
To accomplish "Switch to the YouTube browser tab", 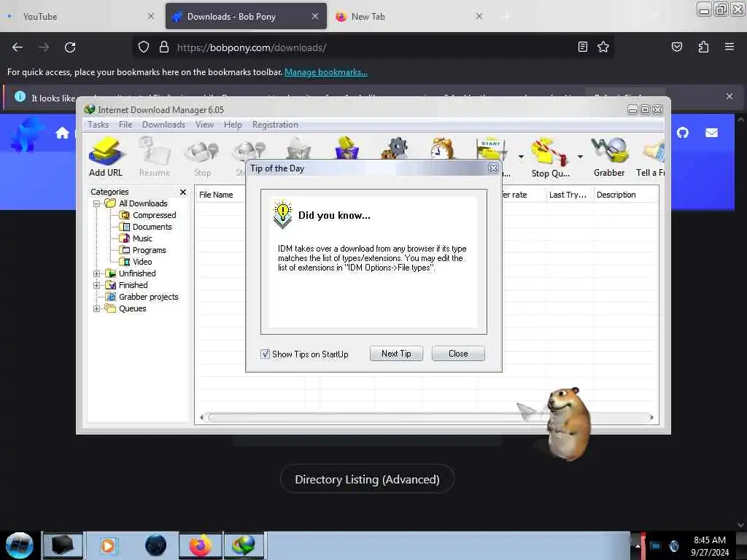I will pyautogui.click(x=81, y=16).
